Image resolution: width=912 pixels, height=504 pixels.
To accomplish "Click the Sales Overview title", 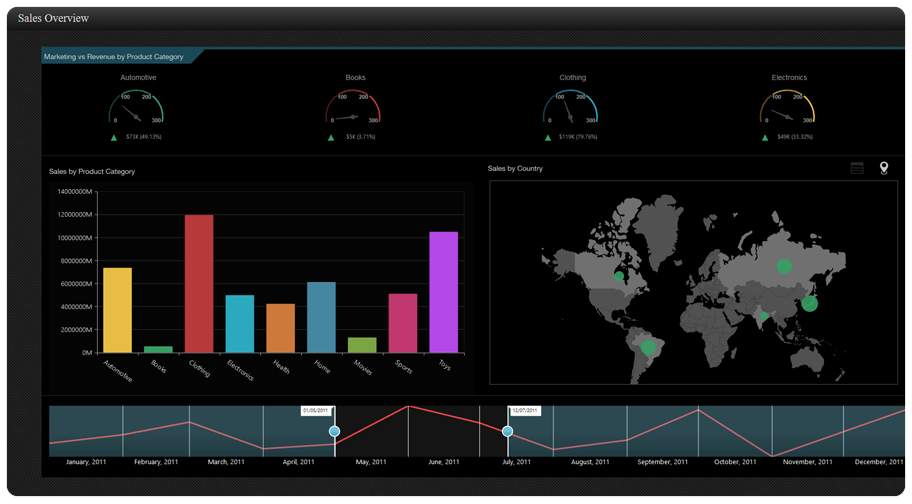I will point(53,18).
